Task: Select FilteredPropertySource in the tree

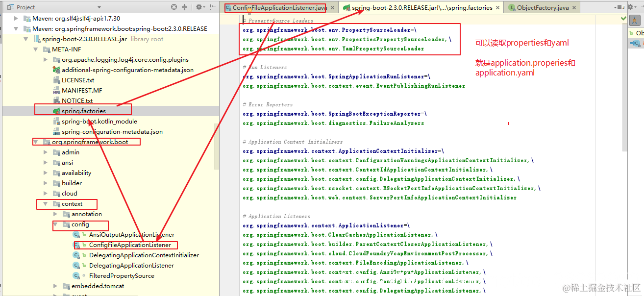Action: [x=122, y=275]
